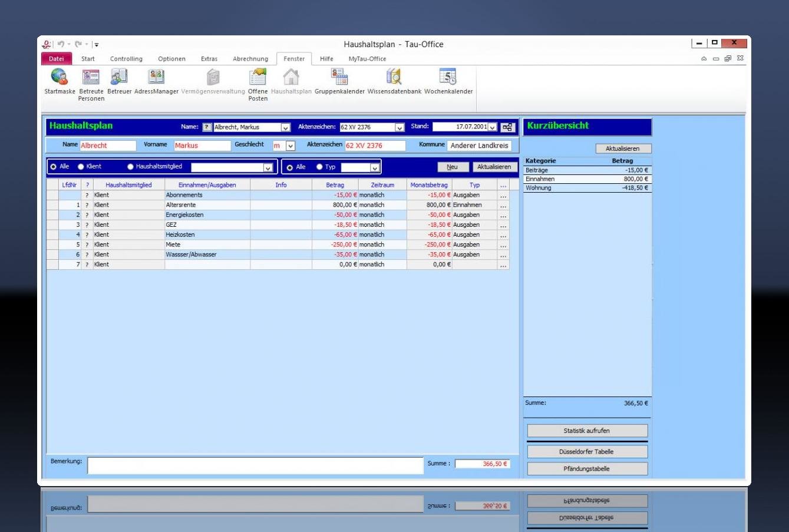Click the Kommune field showing Anderer Landkreis
This screenshot has height=532, width=789.
pos(479,146)
